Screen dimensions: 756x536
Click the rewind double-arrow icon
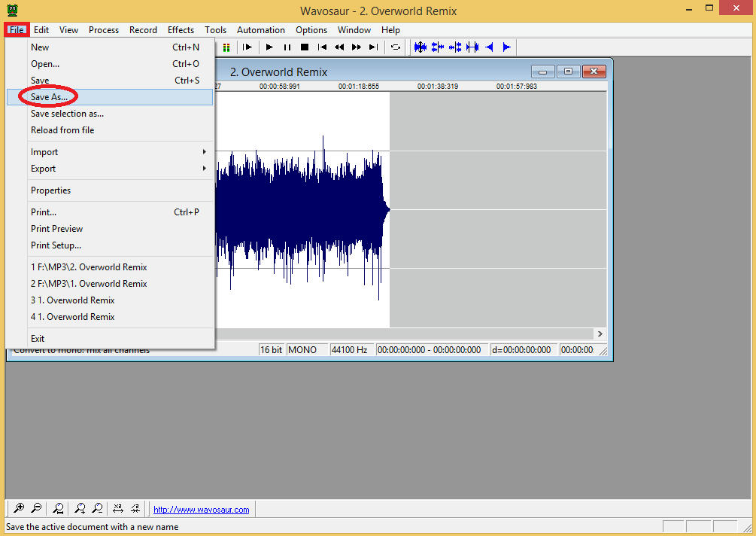(x=339, y=47)
